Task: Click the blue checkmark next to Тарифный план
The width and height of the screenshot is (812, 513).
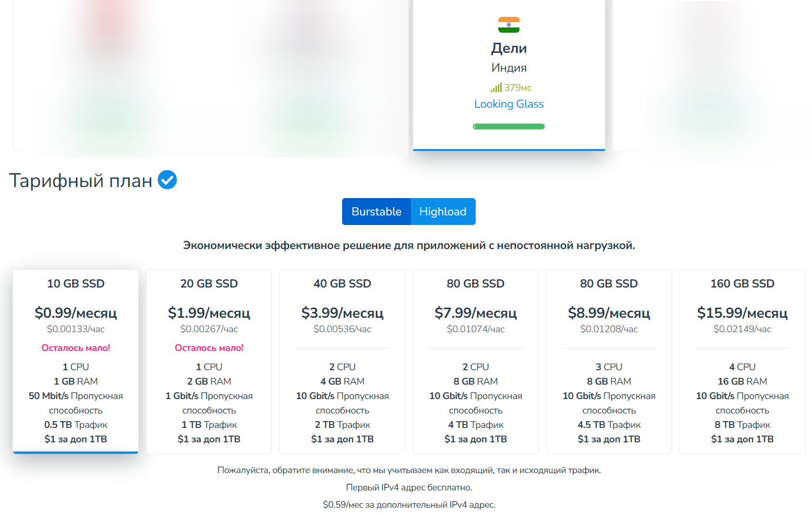Action: coord(167,180)
